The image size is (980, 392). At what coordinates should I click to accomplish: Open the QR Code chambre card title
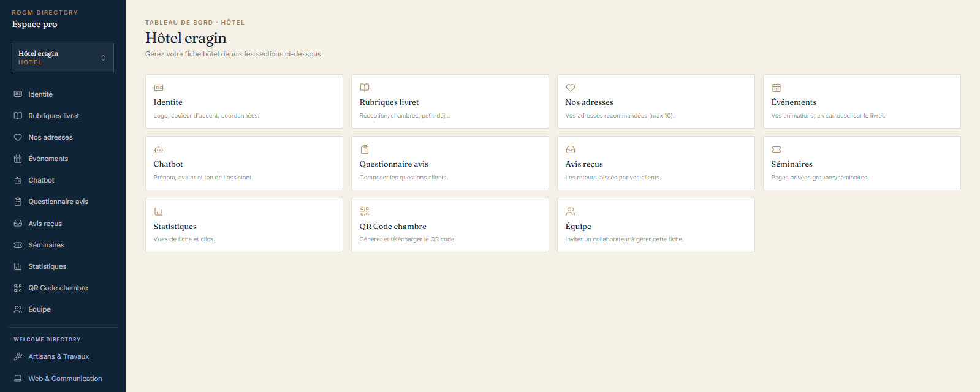pyautogui.click(x=393, y=227)
